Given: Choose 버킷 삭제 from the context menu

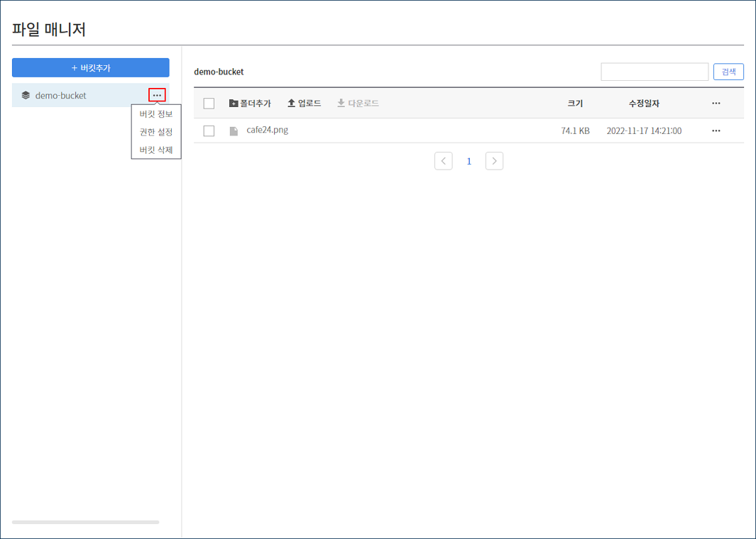Looking at the screenshot, I should (156, 150).
